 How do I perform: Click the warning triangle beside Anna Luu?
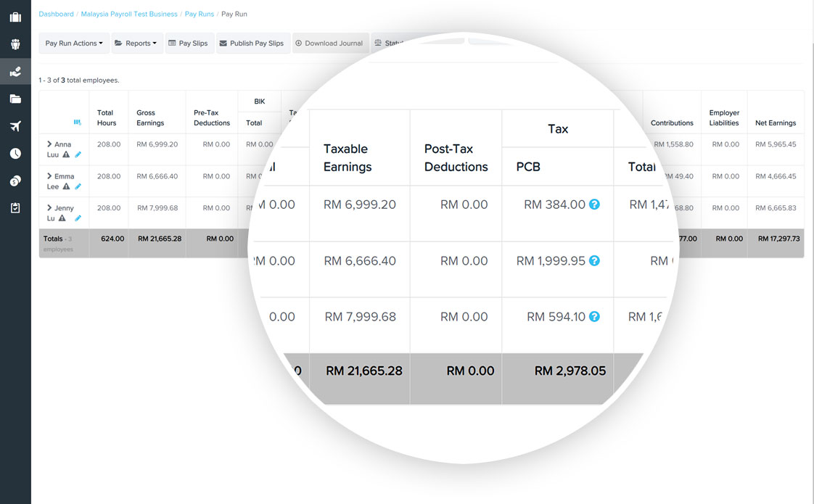coord(65,155)
